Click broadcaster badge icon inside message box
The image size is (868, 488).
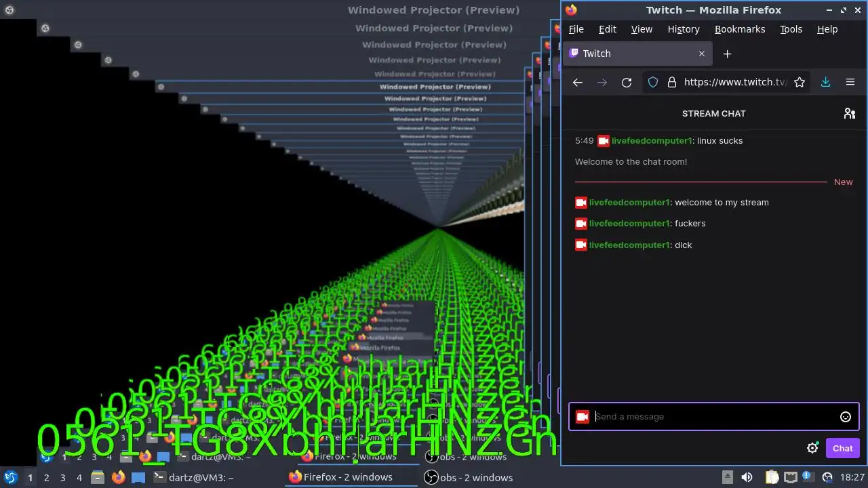pos(582,417)
